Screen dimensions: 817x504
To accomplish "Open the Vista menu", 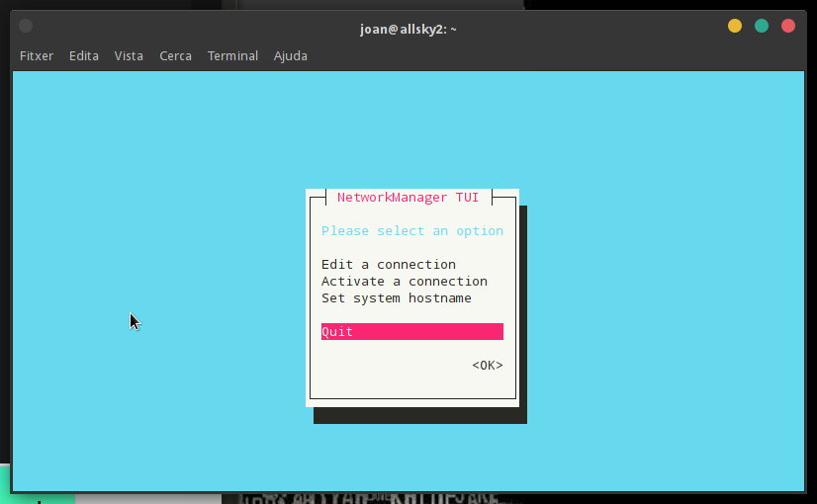I will click(129, 55).
